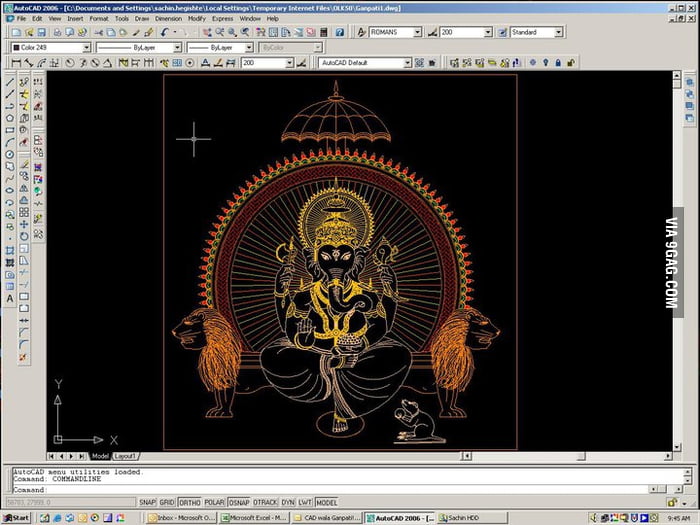Toggle LWT lineweight display
The image size is (700, 525).
pyautogui.click(x=305, y=503)
